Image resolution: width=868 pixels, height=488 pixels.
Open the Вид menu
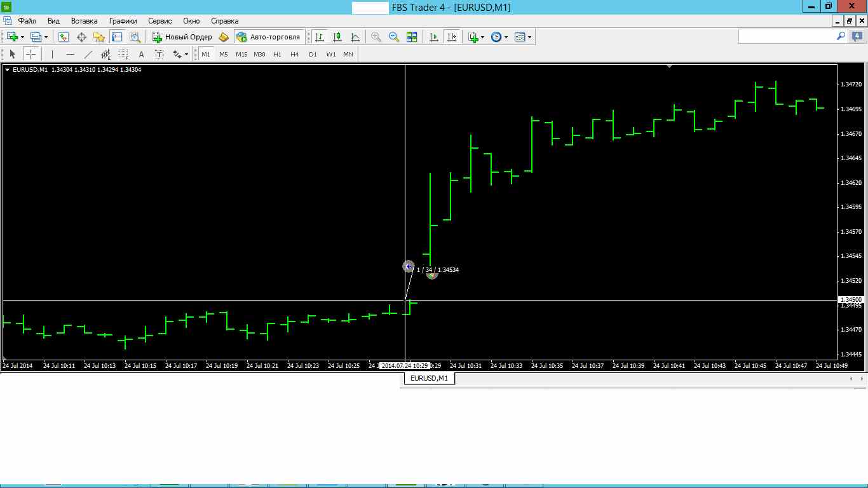pos(54,21)
